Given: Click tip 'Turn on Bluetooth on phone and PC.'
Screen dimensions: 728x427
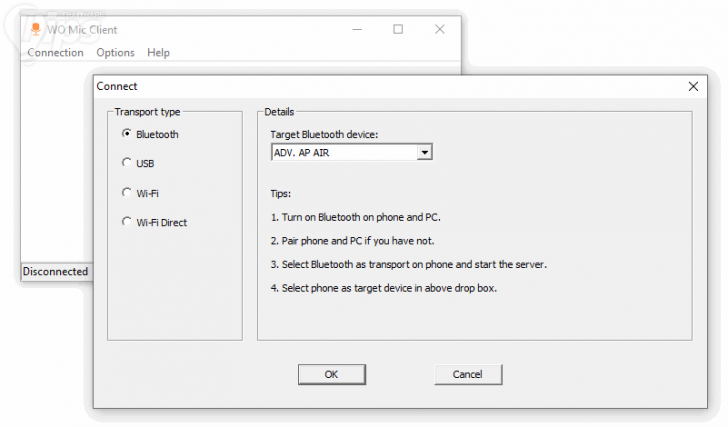Looking at the screenshot, I should 356,217.
